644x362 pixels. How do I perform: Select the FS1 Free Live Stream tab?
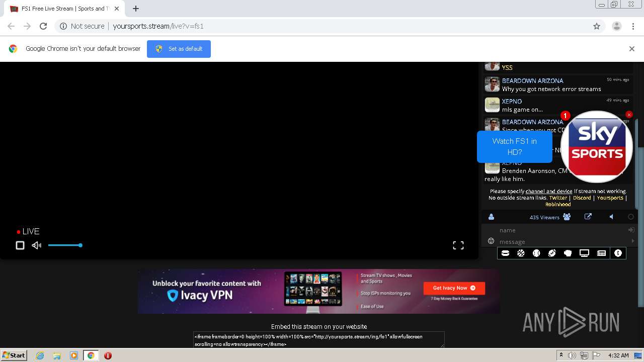64,9
